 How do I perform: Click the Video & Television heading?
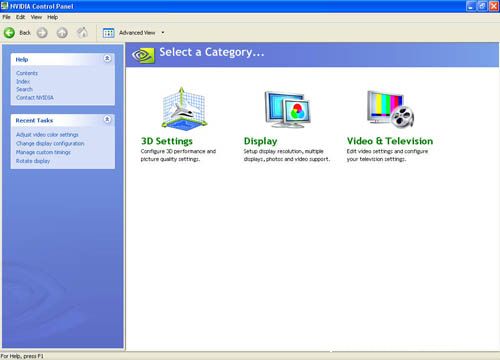point(390,141)
